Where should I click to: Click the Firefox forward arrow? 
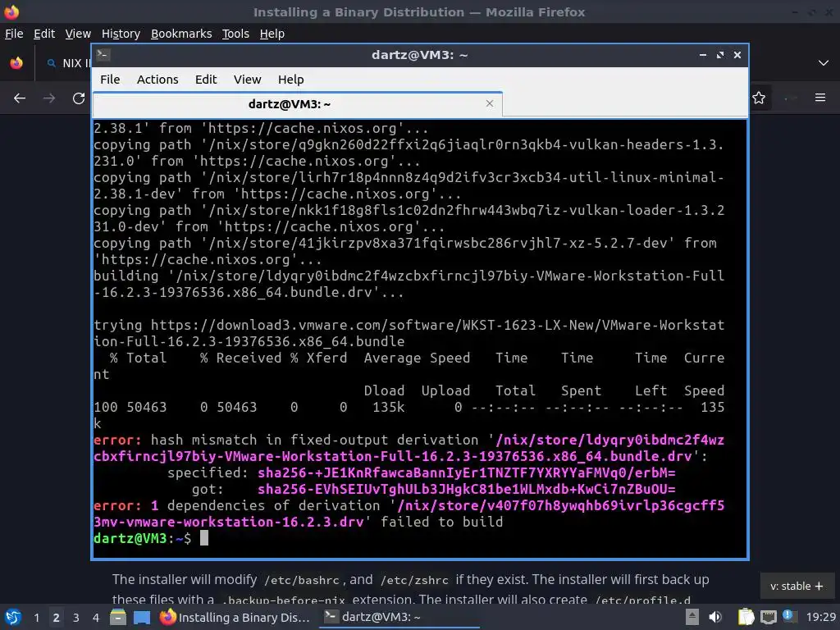tap(48, 98)
